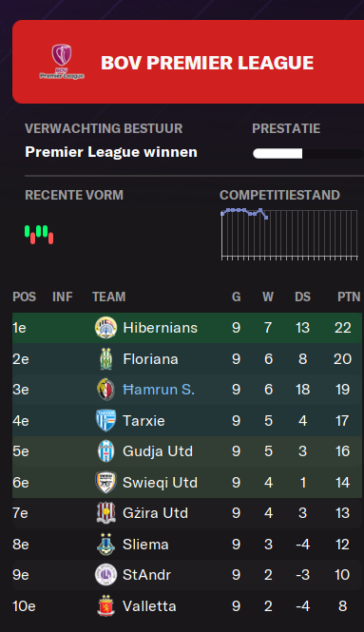Sort table by POS column header

point(24,297)
